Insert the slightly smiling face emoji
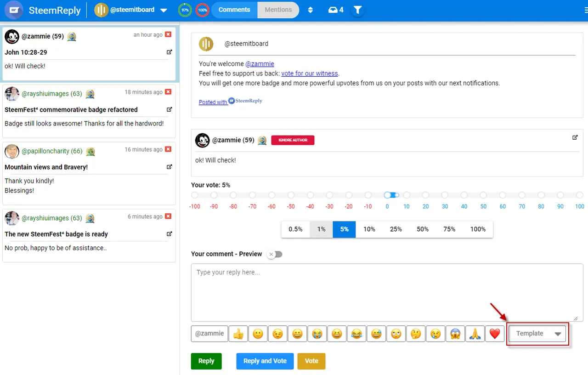Viewport: 588px width, 375px height. 258,334
